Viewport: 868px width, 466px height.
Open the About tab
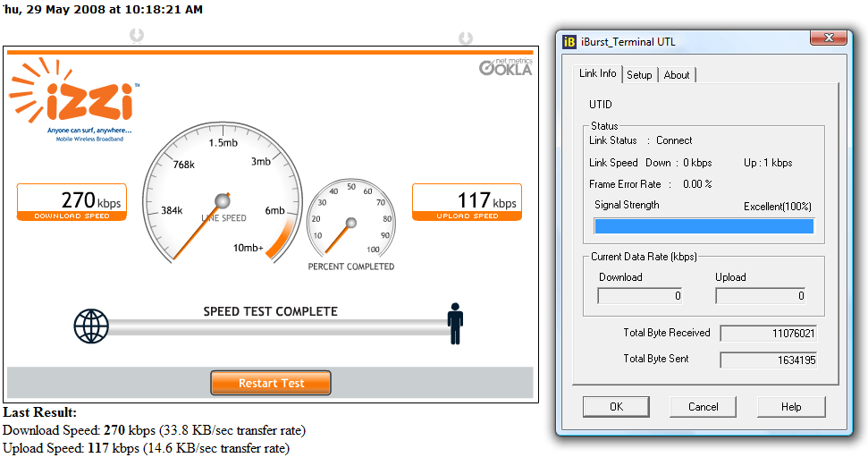click(677, 75)
